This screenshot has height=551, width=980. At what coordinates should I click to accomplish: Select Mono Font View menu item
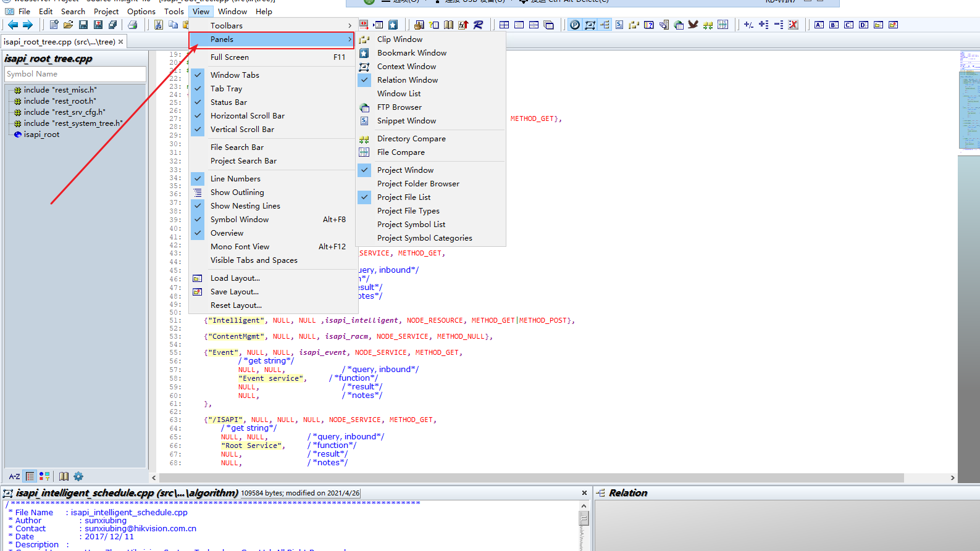point(272,246)
